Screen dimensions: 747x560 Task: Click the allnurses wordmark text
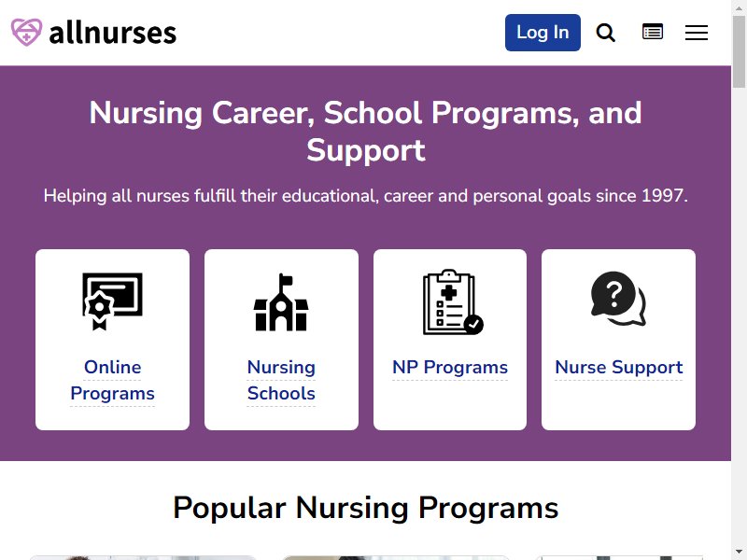[113, 33]
